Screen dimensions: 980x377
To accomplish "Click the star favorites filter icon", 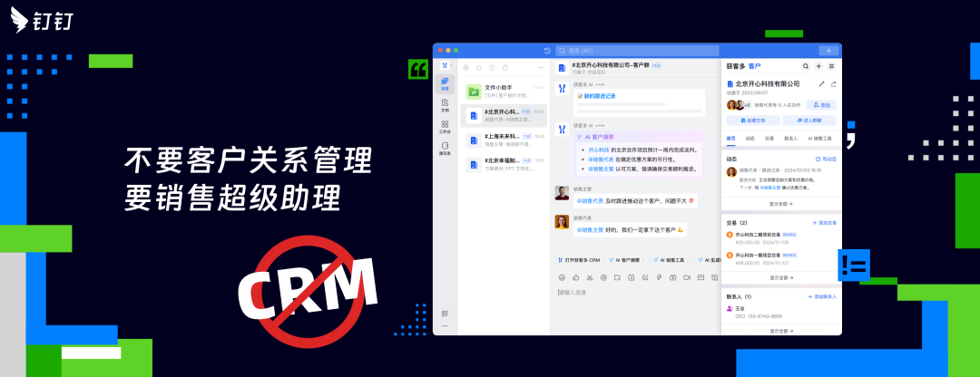I will [479, 67].
